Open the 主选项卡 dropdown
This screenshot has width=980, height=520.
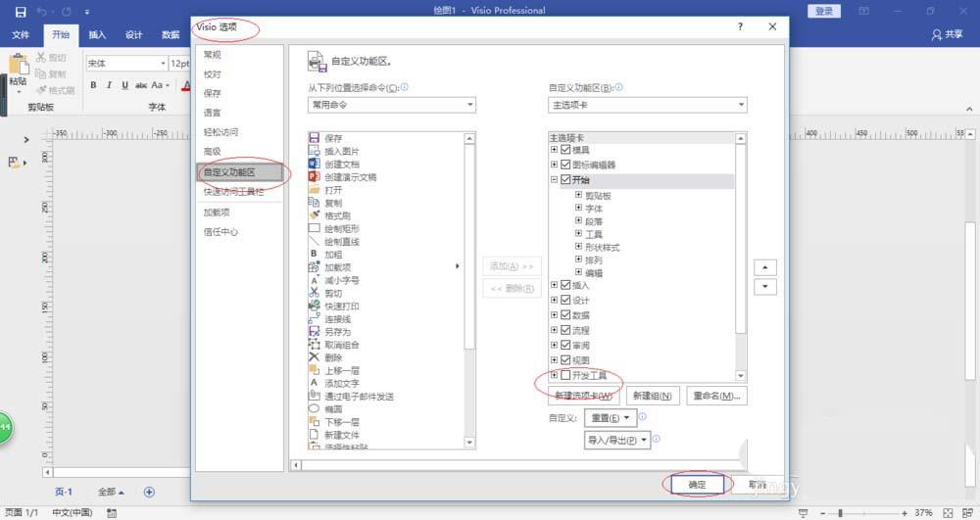tap(648, 105)
